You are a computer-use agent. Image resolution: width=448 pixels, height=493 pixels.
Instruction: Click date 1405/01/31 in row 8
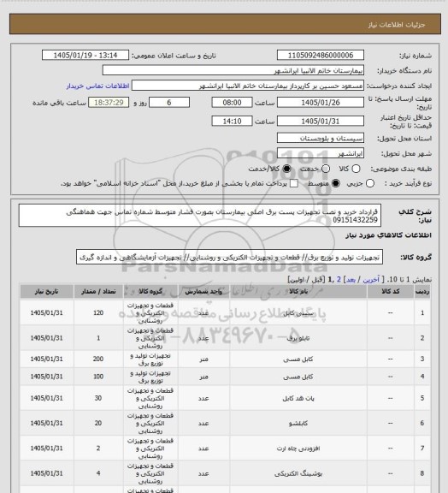point(46,473)
